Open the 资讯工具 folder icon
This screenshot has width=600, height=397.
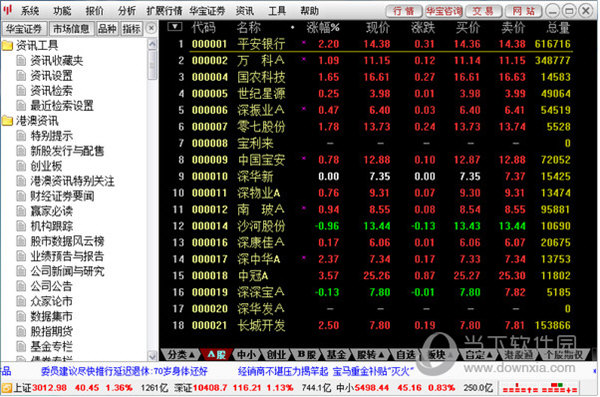point(7,46)
